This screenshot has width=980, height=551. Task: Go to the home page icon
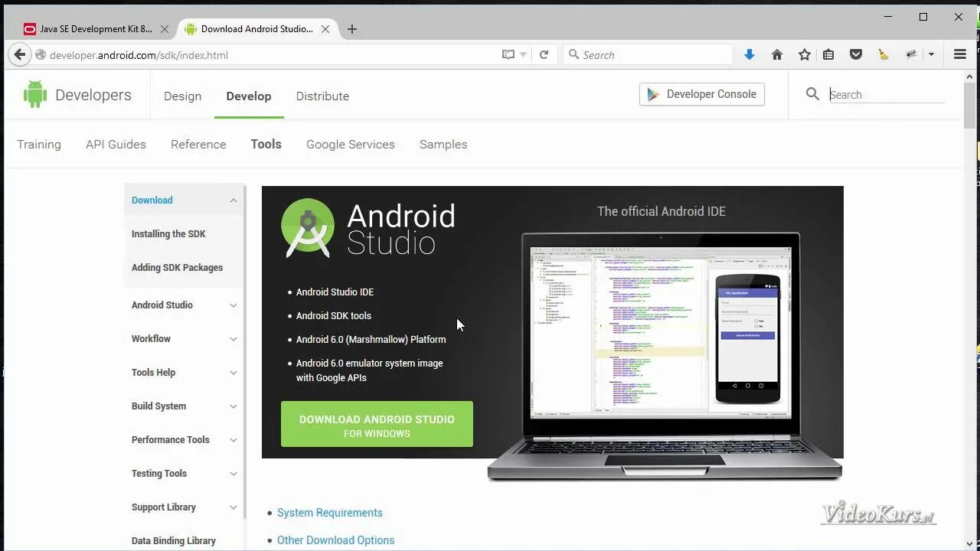(x=777, y=55)
